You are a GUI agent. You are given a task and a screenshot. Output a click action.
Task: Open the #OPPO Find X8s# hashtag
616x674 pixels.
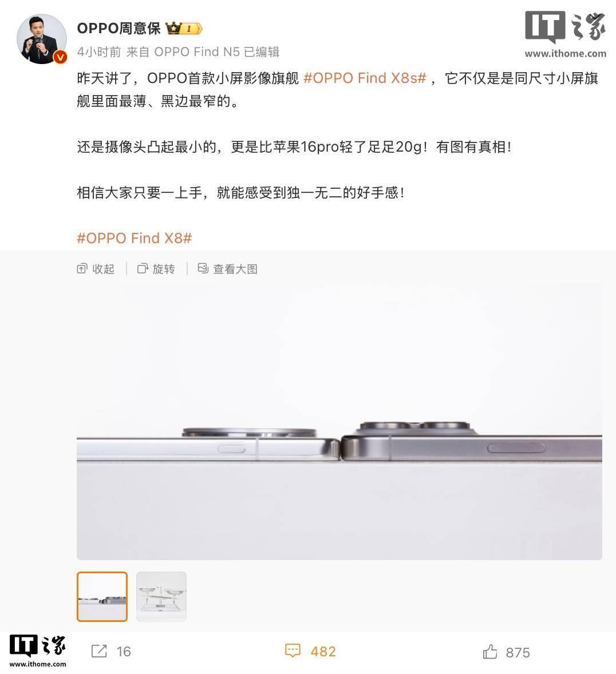[365, 78]
